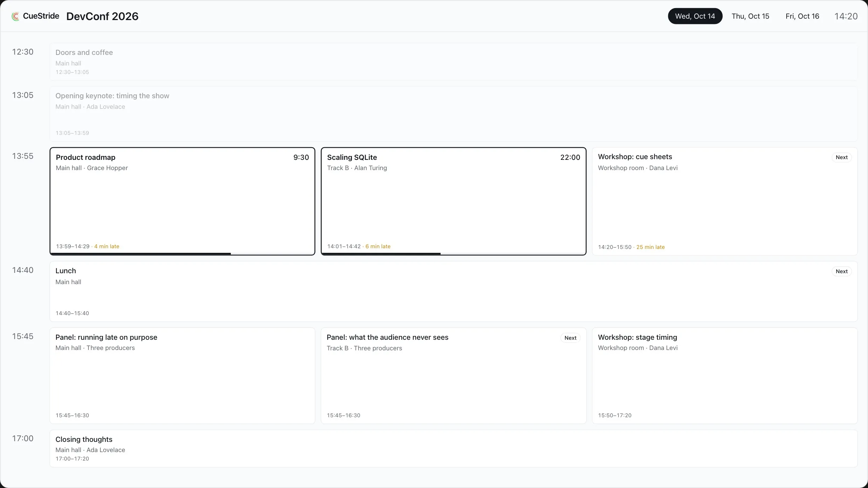Click the 17:00–17:20 time range
This screenshot has width=868, height=488.
(72, 459)
